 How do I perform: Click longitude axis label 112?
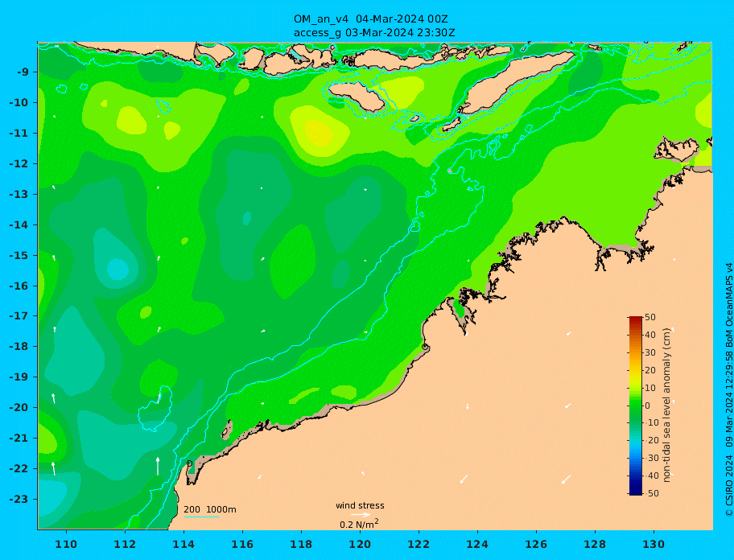(125, 545)
